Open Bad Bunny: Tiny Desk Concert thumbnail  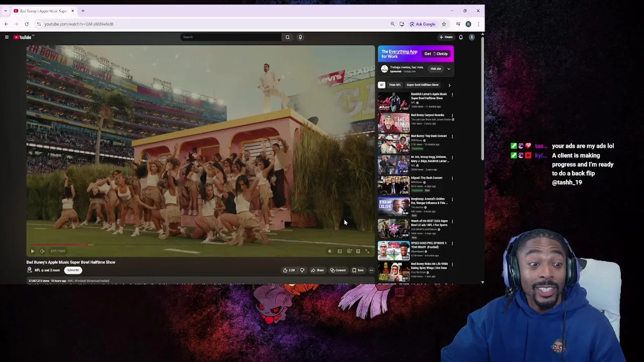(x=393, y=144)
